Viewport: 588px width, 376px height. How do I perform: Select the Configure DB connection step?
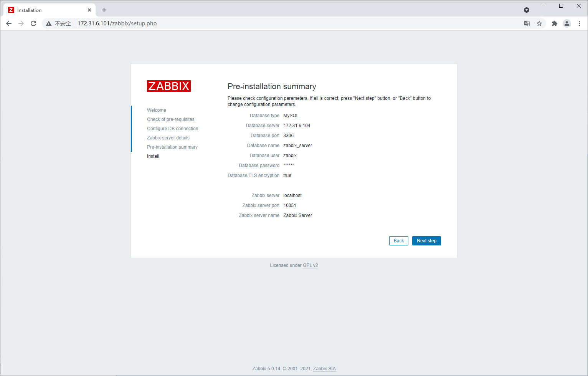tap(172, 128)
